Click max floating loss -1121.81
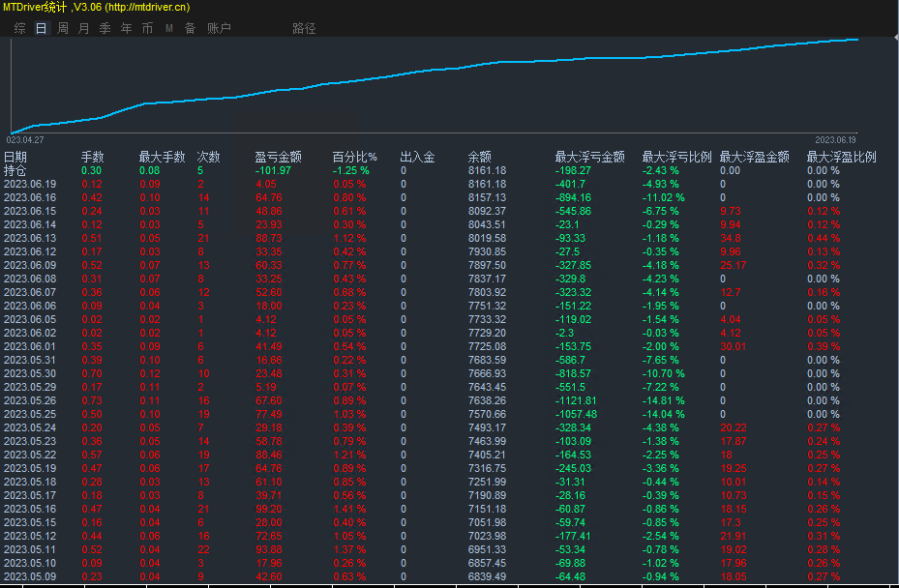 pos(576,400)
